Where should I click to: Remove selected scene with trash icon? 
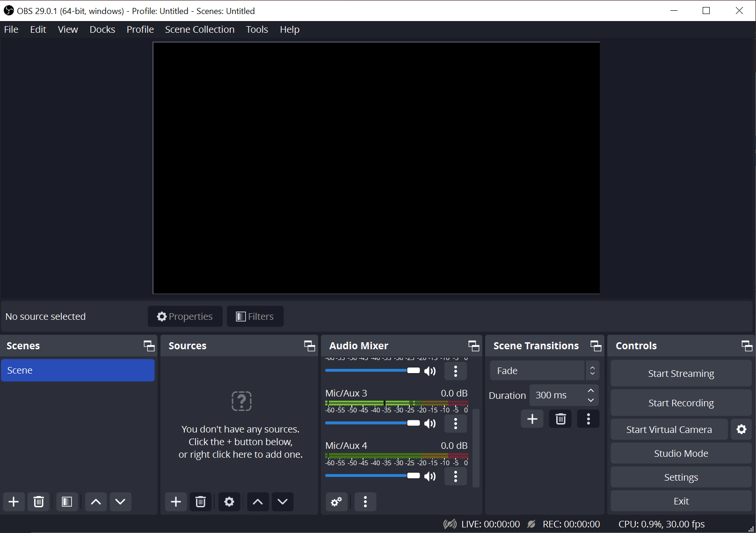pos(39,502)
